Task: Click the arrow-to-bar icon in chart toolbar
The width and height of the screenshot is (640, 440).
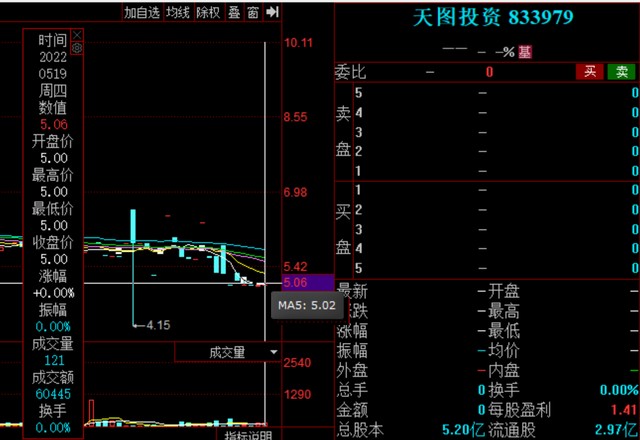Action: [x=272, y=12]
